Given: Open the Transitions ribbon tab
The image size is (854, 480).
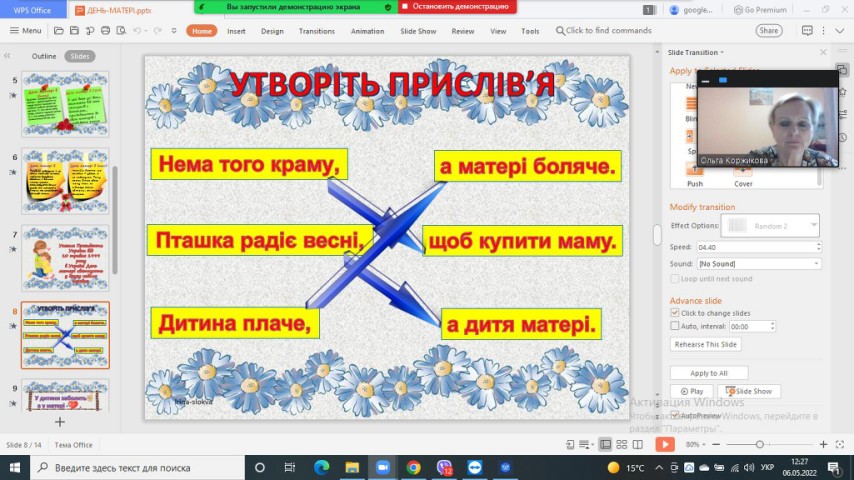Looking at the screenshot, I should point(316,31).
